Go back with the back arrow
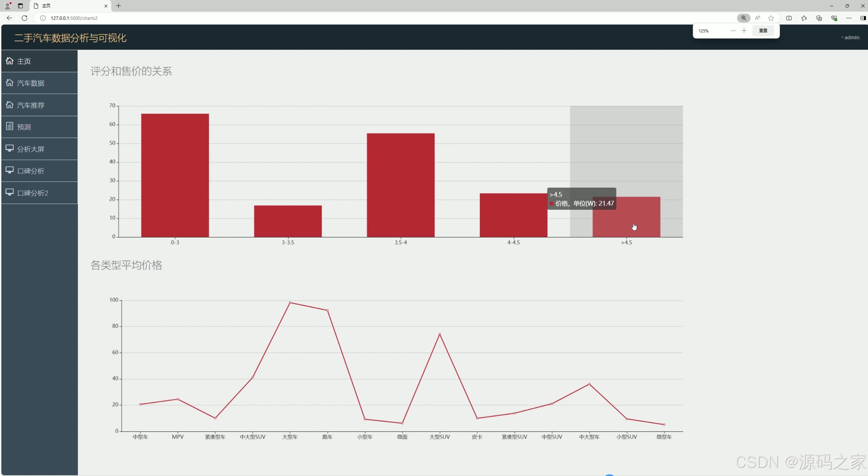Image resolution: width=868 pixels, height=476 pixels. (x=10, y=18)
